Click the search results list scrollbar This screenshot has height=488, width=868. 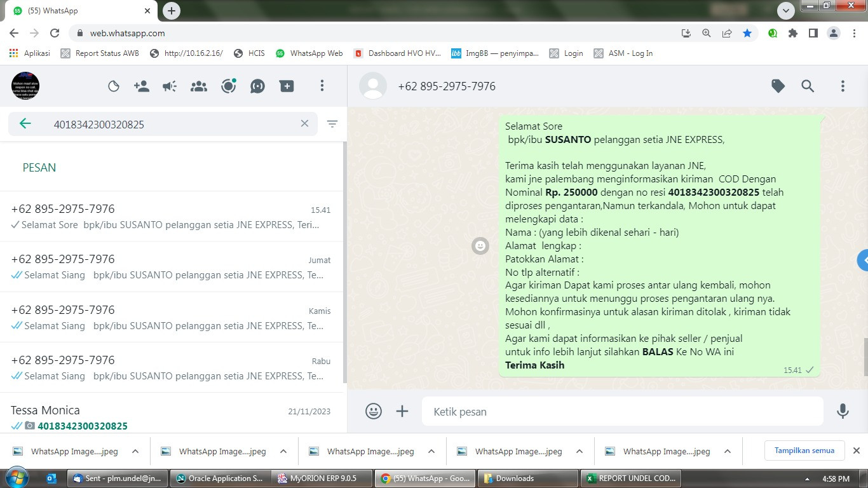[345, 262]
